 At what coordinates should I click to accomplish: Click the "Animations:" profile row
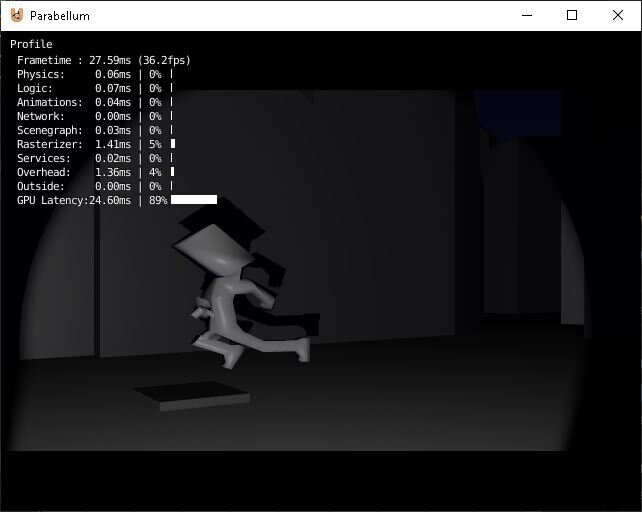coord(95,102)
